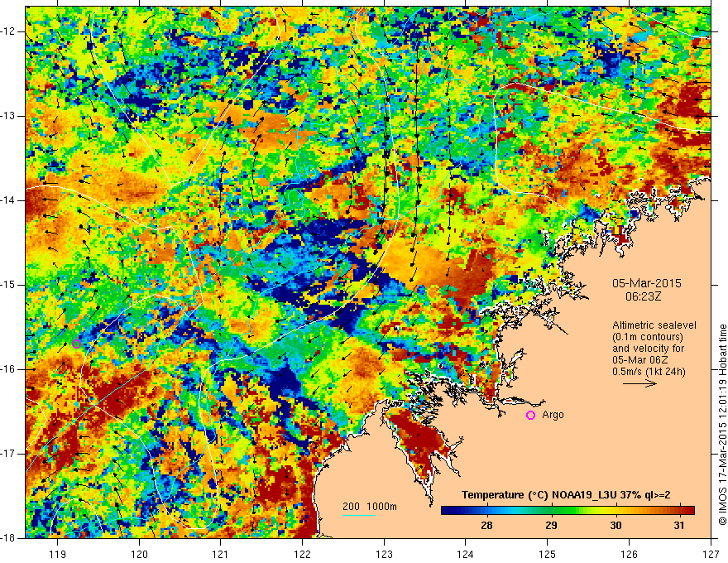Click the 31 color bar tick label
This screenshot has height=563, width=728.
coord(679,526)
